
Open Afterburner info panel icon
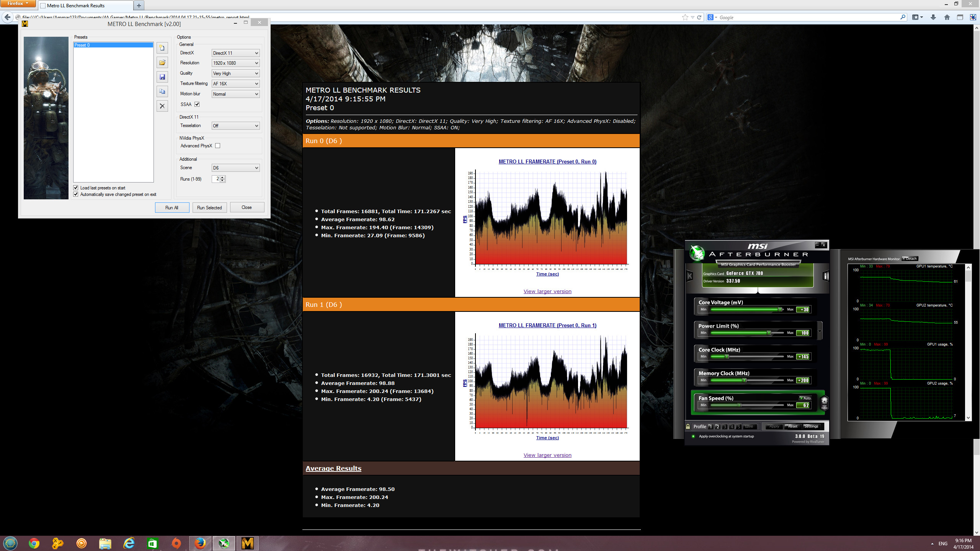(x=826, y=276)
